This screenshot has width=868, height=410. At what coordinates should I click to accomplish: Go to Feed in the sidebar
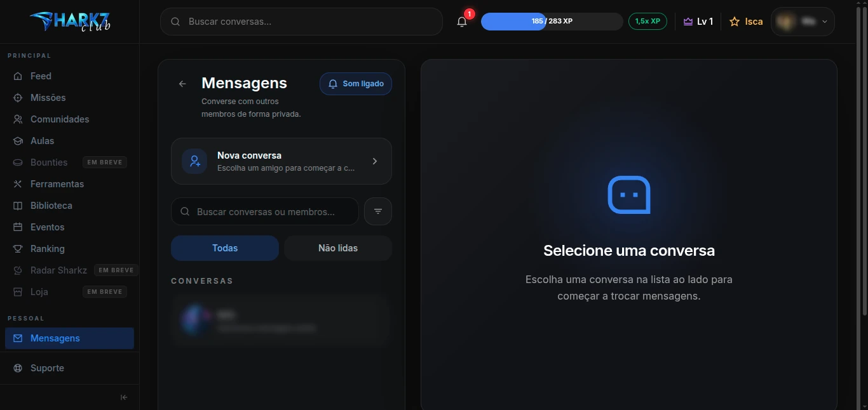(69, 76)
